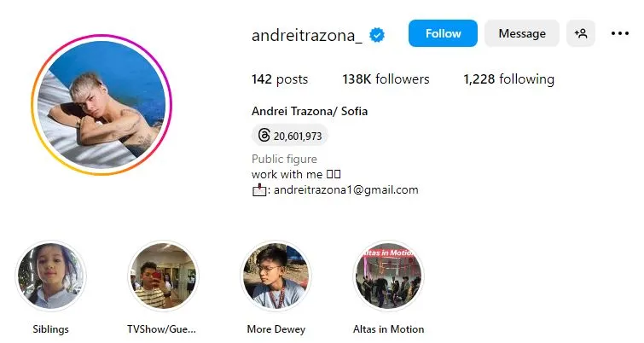Click the 138K followers count
The image size is (644, 343).
click(386, 78)
